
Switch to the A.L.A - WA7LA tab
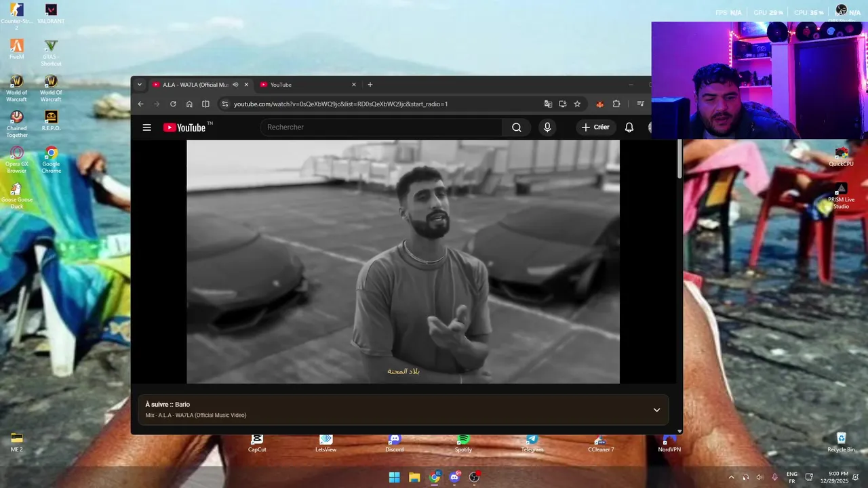(194, 85)
